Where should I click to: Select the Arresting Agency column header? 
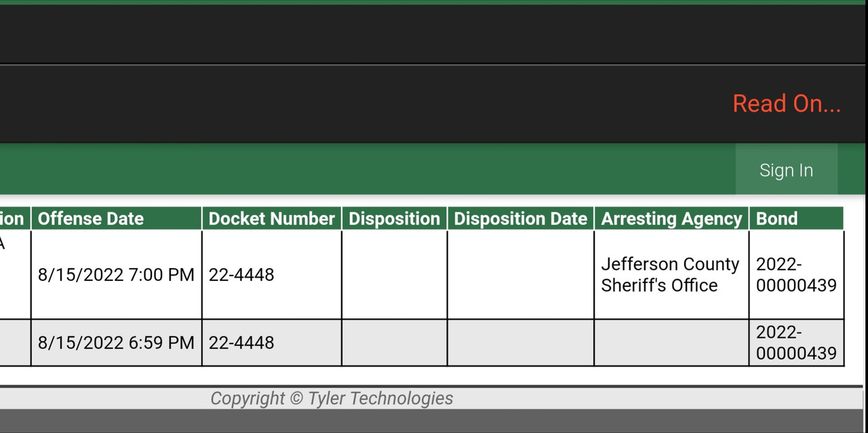(x=671, y=219)
